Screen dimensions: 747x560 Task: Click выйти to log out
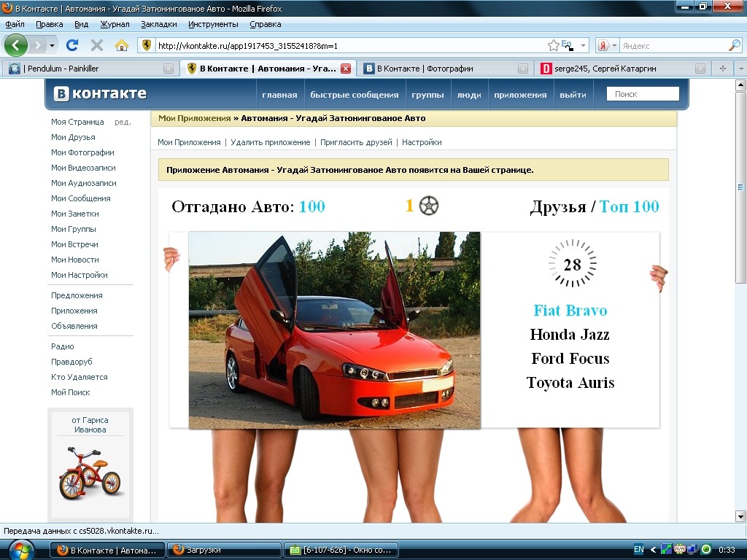pyautogui.click(x=573, y=95)
